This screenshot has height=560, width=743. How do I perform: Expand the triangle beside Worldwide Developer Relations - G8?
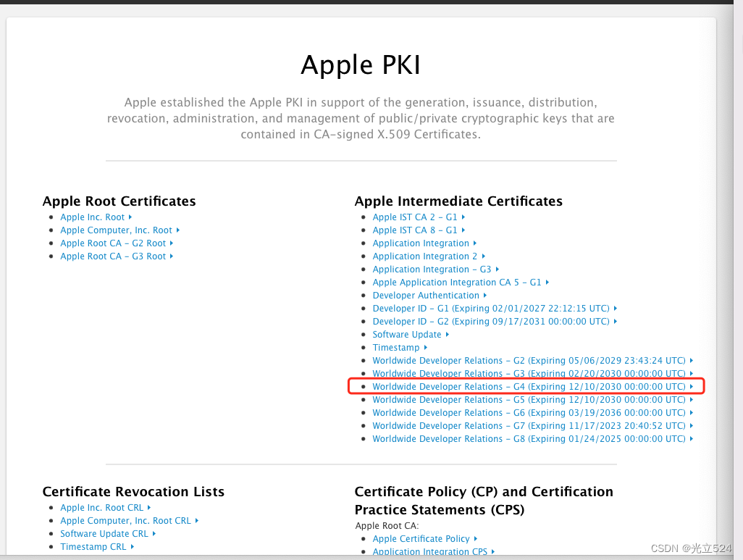pos(691,438)
